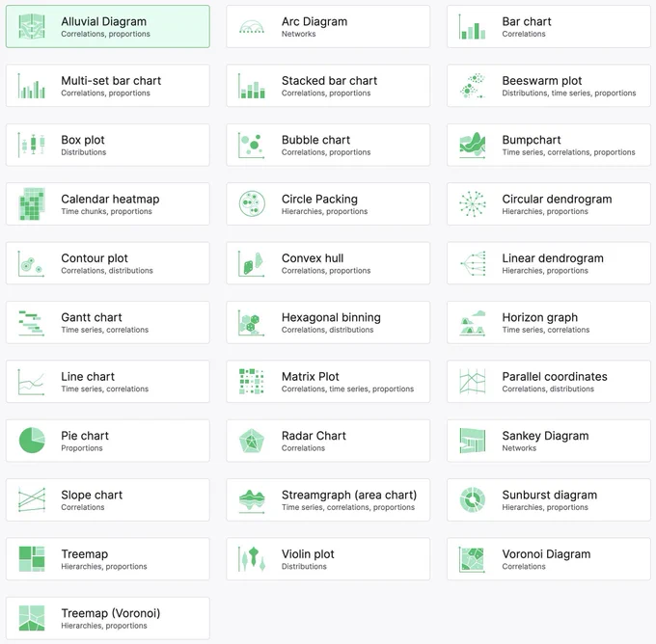This screenshot has height=644, width=656.
Task: Choose the Bumpchart icon
Action: (473, 145)
